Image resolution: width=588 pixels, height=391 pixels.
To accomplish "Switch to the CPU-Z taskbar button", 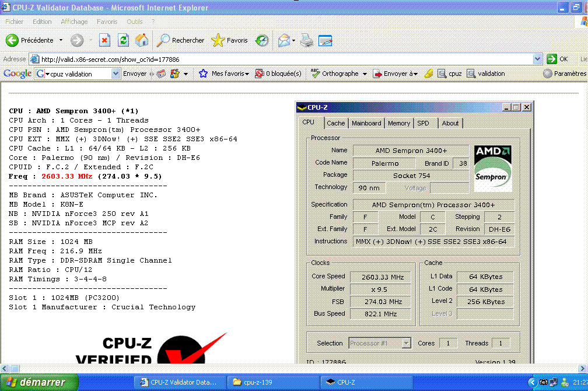I will click(366, 382).
